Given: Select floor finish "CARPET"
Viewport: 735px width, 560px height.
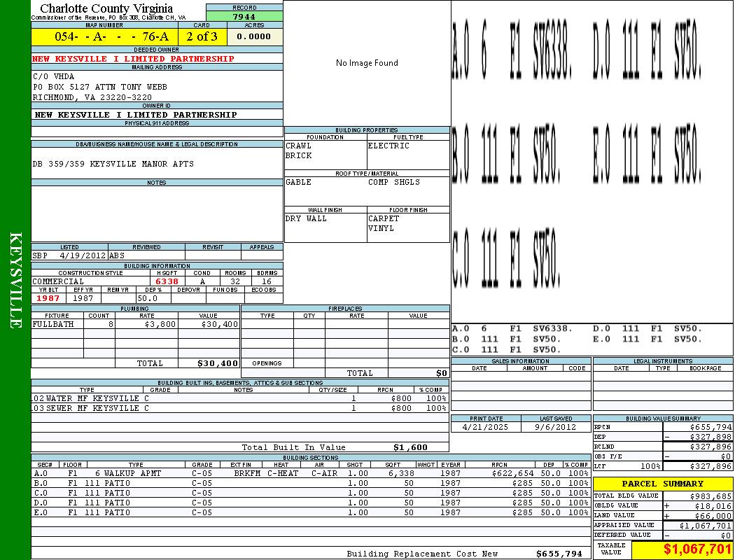Looking at the screenshot, I should coord(384,219).
